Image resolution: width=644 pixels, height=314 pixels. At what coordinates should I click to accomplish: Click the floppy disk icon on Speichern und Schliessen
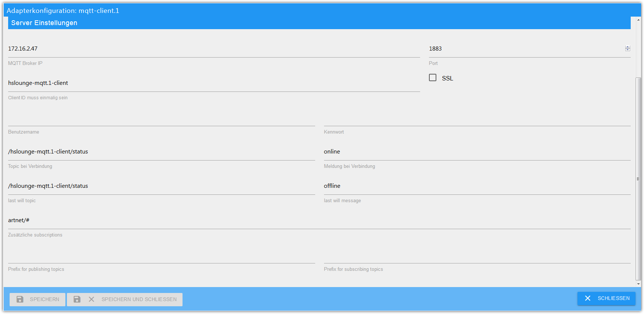point(77,299)
